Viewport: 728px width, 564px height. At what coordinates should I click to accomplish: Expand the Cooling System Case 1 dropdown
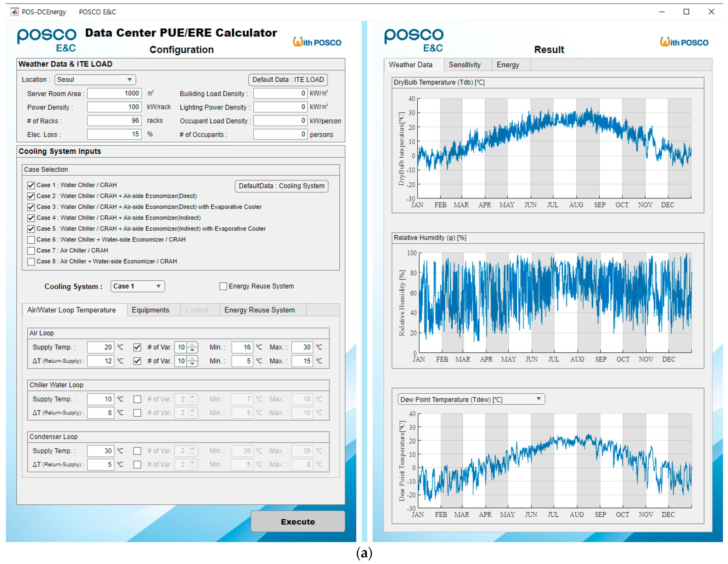[137, 286]
